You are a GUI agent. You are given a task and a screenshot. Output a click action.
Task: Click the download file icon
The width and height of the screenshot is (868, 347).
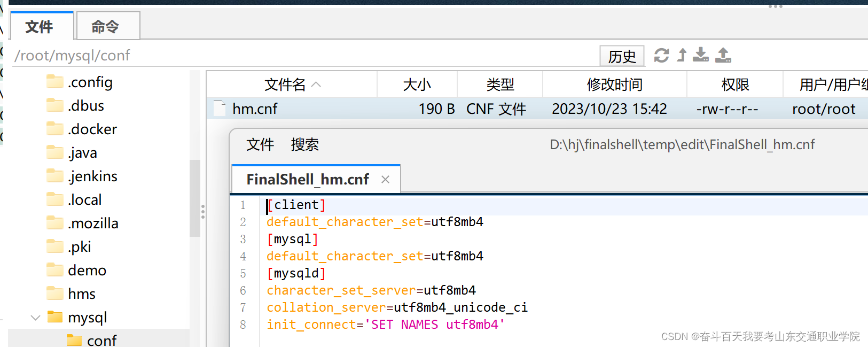[701, 55]
